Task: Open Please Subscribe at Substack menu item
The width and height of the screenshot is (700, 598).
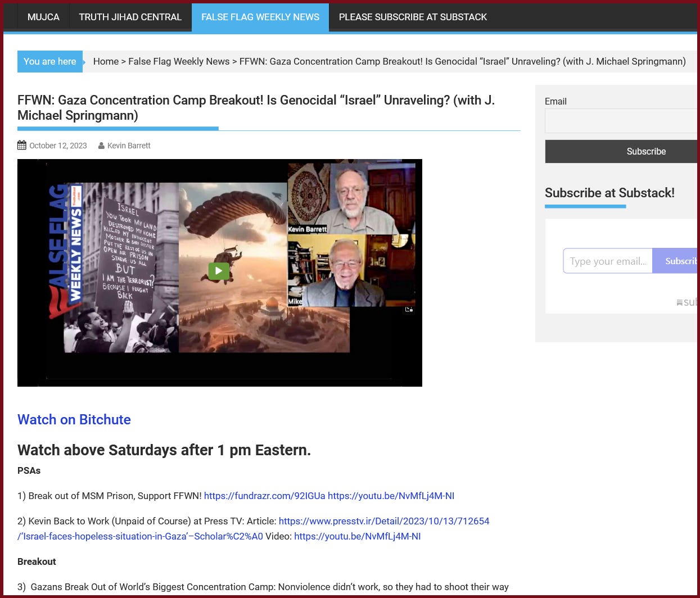Action: click(x=413, y=17)
